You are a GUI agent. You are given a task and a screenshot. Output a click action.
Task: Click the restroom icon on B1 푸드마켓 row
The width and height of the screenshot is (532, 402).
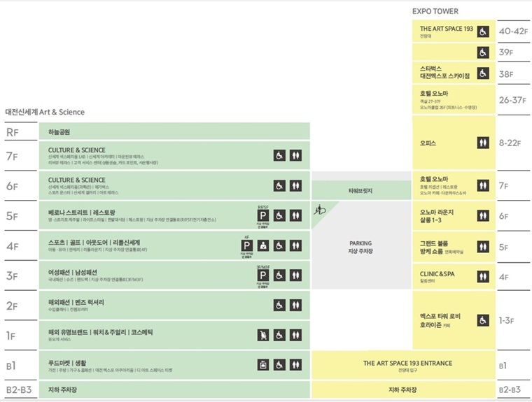coord(295,365)
